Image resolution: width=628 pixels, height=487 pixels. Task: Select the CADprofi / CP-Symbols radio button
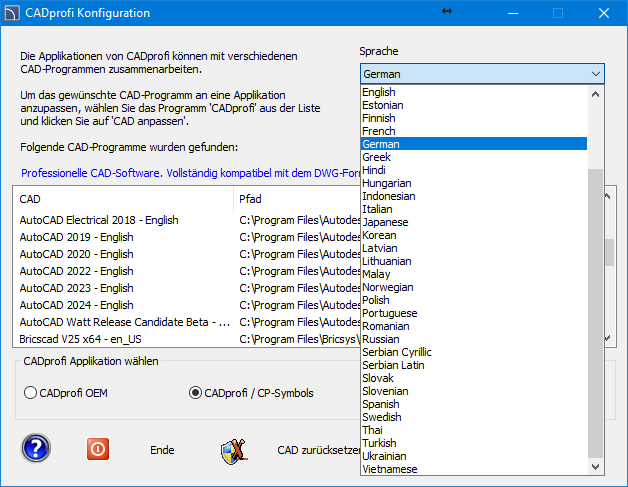(x=195, y=393)
